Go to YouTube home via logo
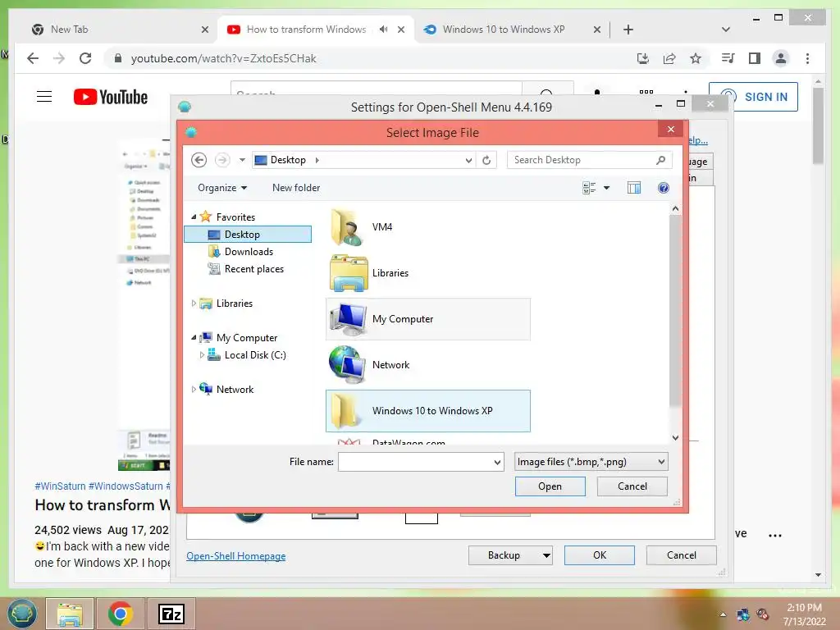 click(111, 97)
